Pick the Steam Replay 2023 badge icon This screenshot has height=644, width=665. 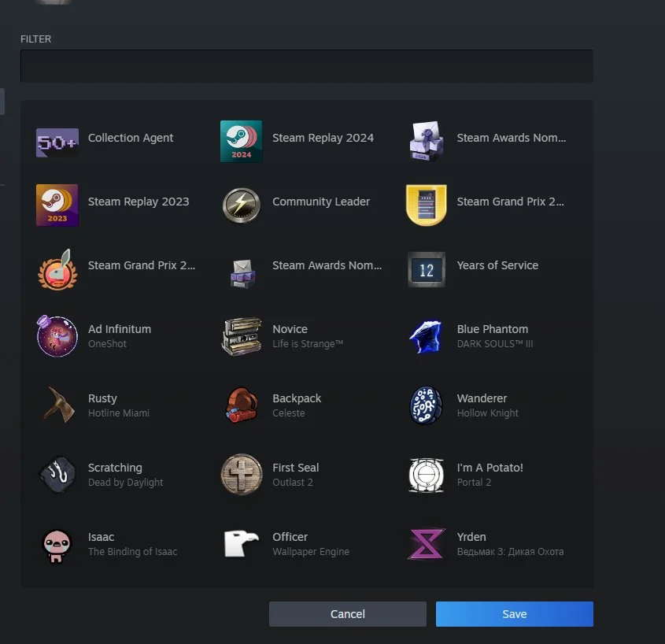tap(57, 205)
